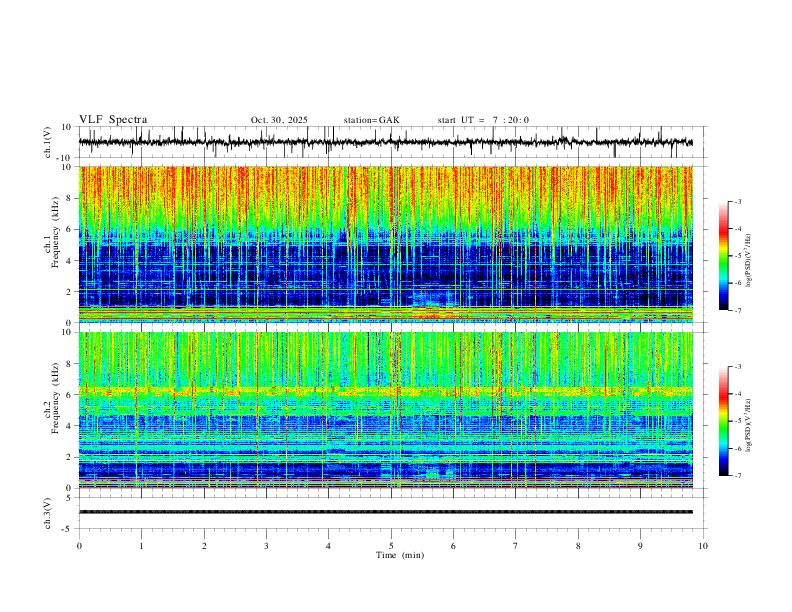The image size is (792, 612).
Task: Click the "10" tick on the Time axis
Action: click(703, 546)
